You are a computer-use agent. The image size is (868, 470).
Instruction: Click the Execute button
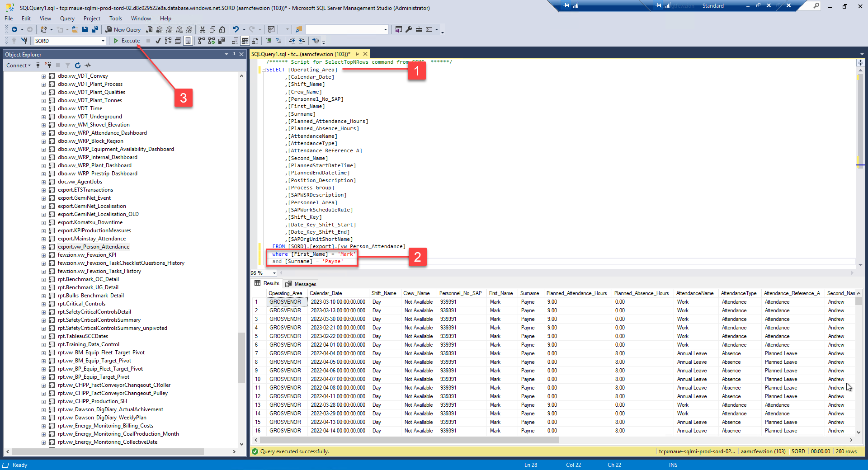[127, 41]
